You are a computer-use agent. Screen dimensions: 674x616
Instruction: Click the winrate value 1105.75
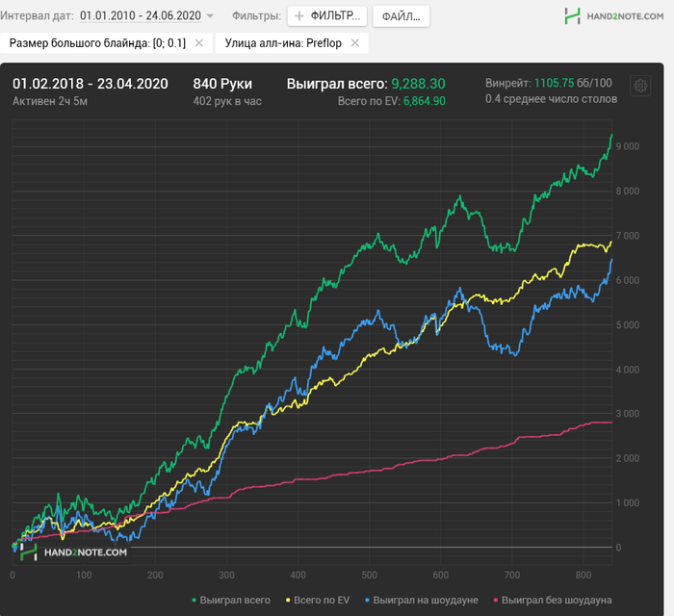(554, 83)
